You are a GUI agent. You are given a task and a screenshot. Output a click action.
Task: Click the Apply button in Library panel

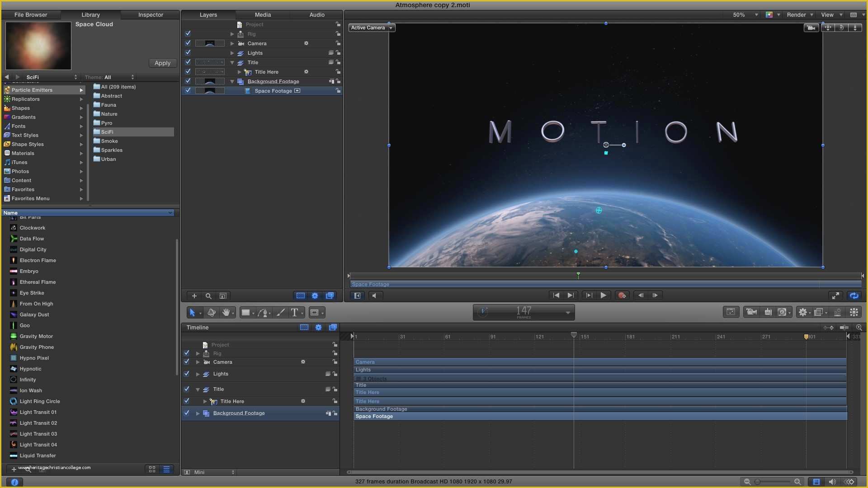click(161, 62)
